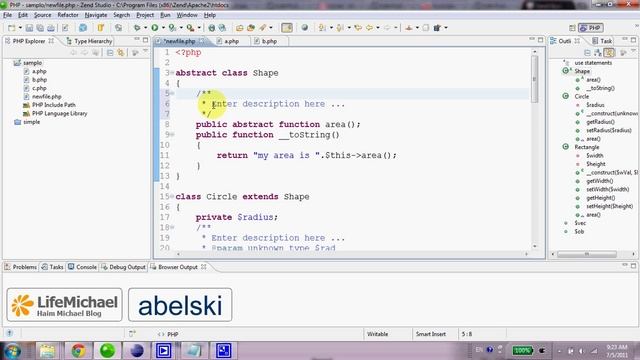
Task: Click the Save All toolbar icon
Action: pyautogui.click(x=40, y=28)
